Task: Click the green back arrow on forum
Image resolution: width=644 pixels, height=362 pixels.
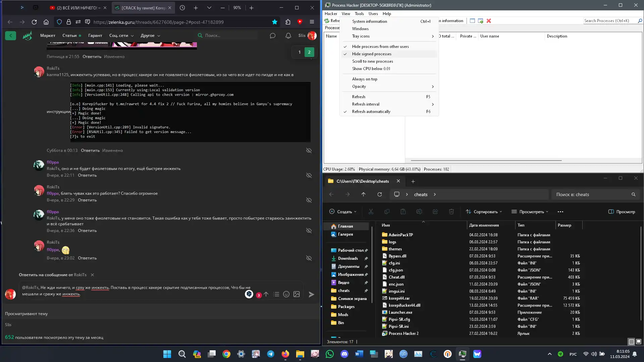Action: point(10,36)
